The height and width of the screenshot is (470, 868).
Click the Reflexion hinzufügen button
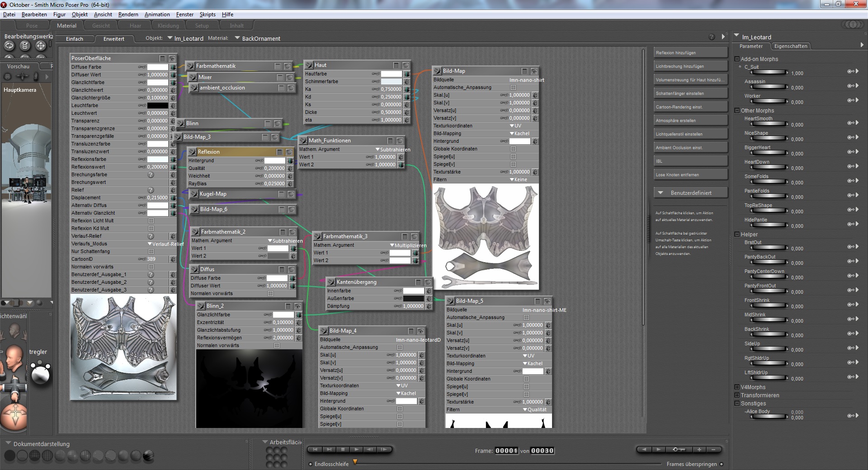point(690,53)
